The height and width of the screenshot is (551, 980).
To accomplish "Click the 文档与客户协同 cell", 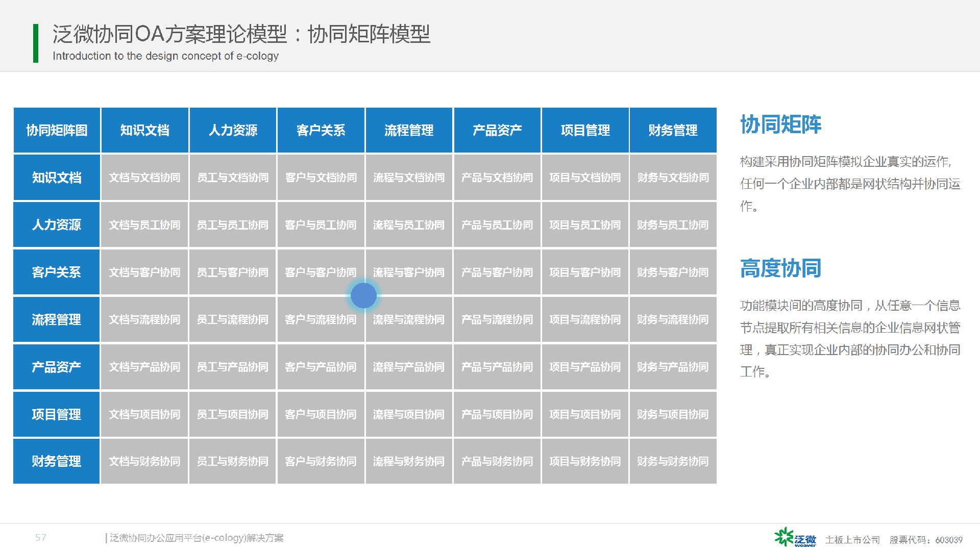I will point(145,272).
